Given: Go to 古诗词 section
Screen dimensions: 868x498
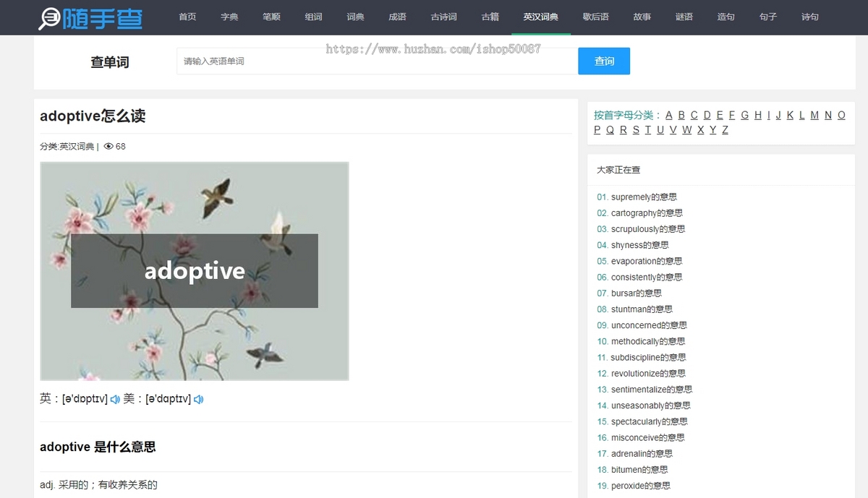Looking at the screenshot, I should [443, 17].
